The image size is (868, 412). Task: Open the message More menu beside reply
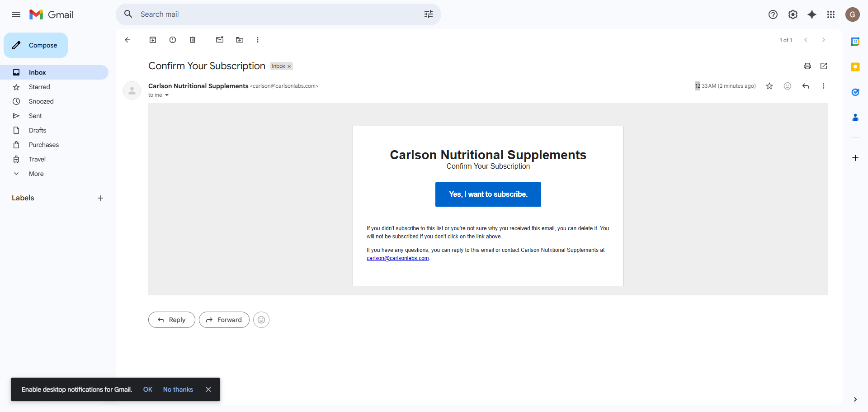[824, 86]
